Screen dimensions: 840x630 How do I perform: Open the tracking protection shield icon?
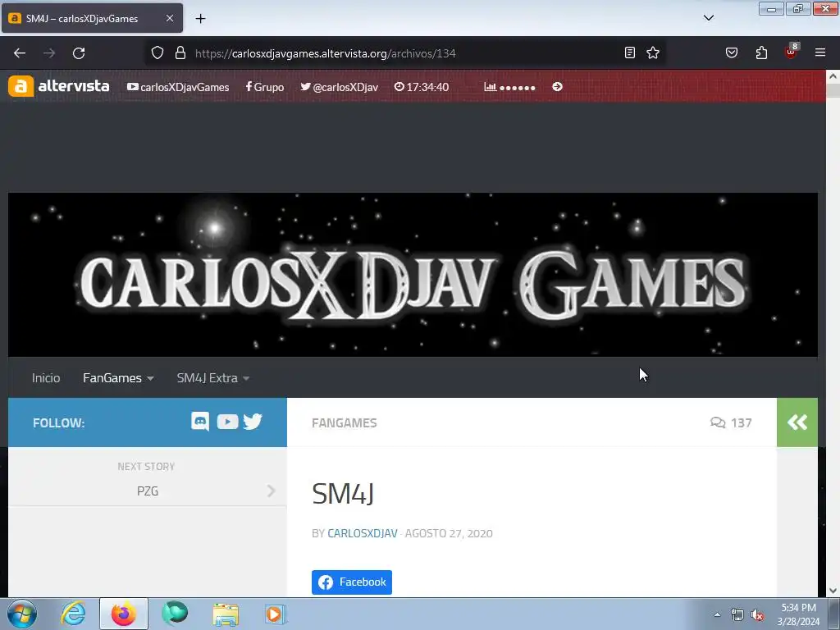pos(157,52)
